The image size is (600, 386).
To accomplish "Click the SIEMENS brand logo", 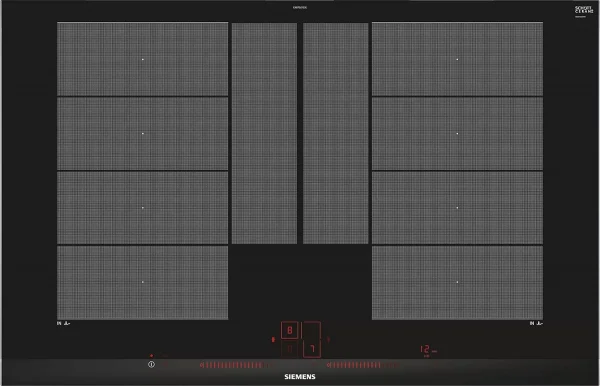I will click(x=300, y=377).
